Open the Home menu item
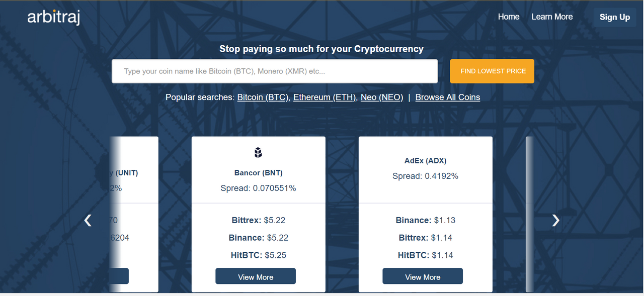 pyautogui.click(x=509, y=17)
